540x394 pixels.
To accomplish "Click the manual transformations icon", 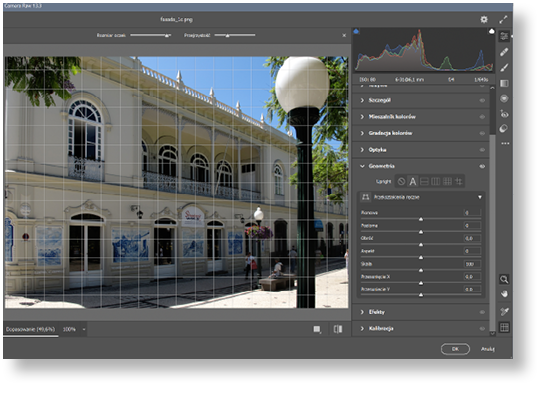I will click(x=366, y=197).
